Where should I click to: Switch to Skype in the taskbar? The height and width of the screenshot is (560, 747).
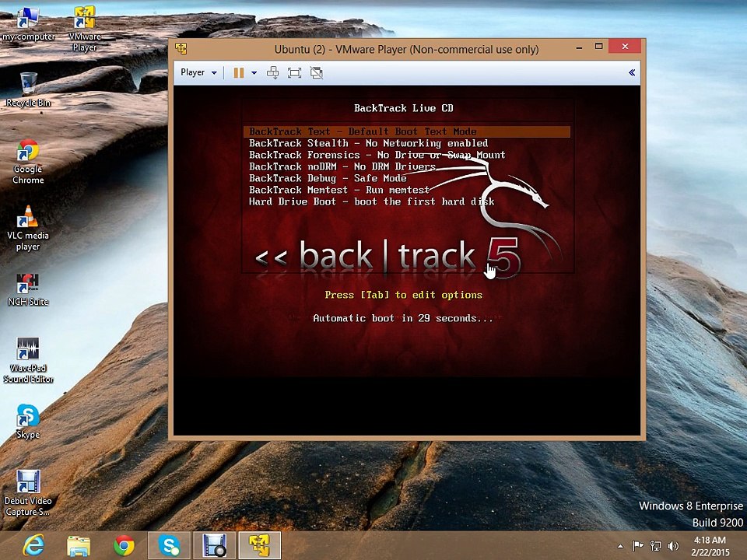click(169, 546)
